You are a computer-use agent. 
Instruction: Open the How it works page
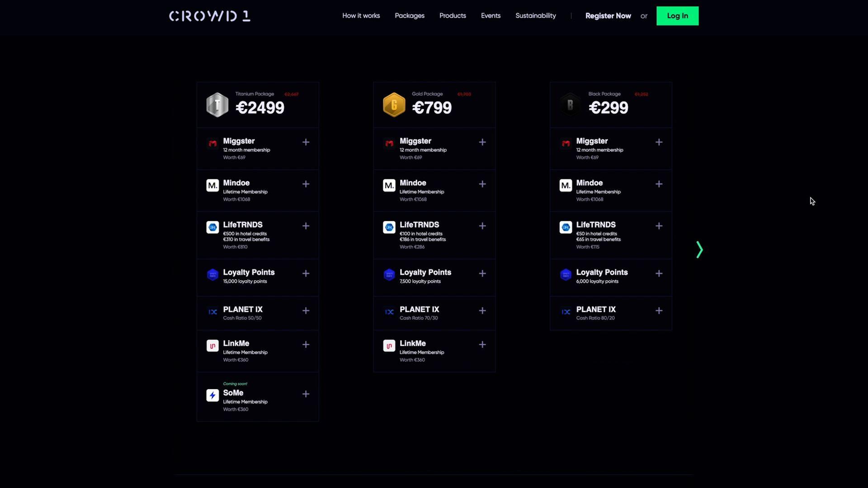click(x=361, y=16)
